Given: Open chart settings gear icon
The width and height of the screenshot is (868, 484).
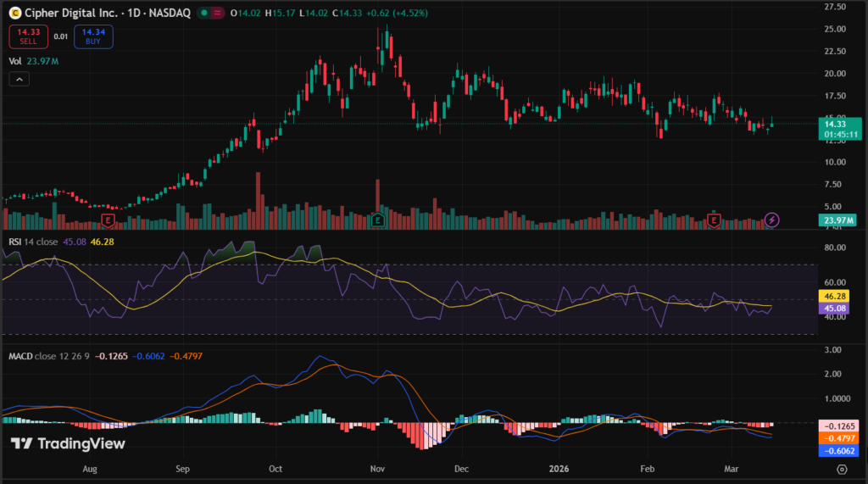Looking at the screenshot, I should pos(842,468).
